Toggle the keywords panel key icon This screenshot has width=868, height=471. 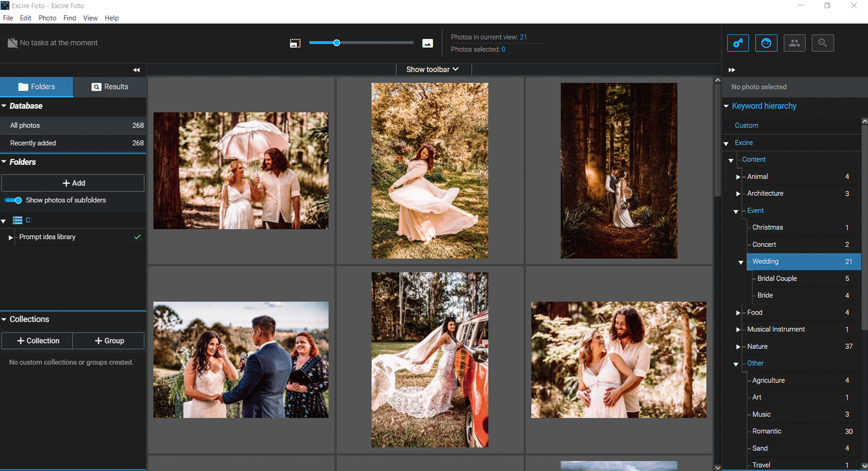click(738, 43)
